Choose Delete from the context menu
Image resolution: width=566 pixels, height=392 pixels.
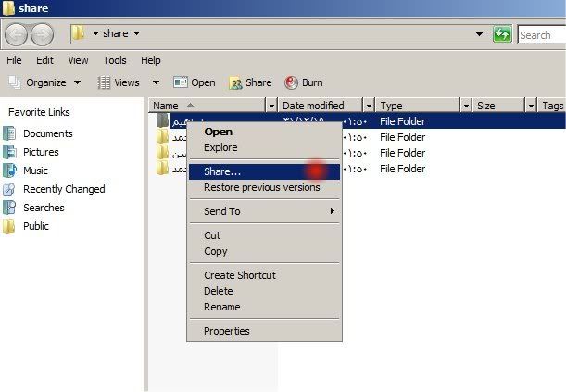pyautogui.click(x=265, y=291)
